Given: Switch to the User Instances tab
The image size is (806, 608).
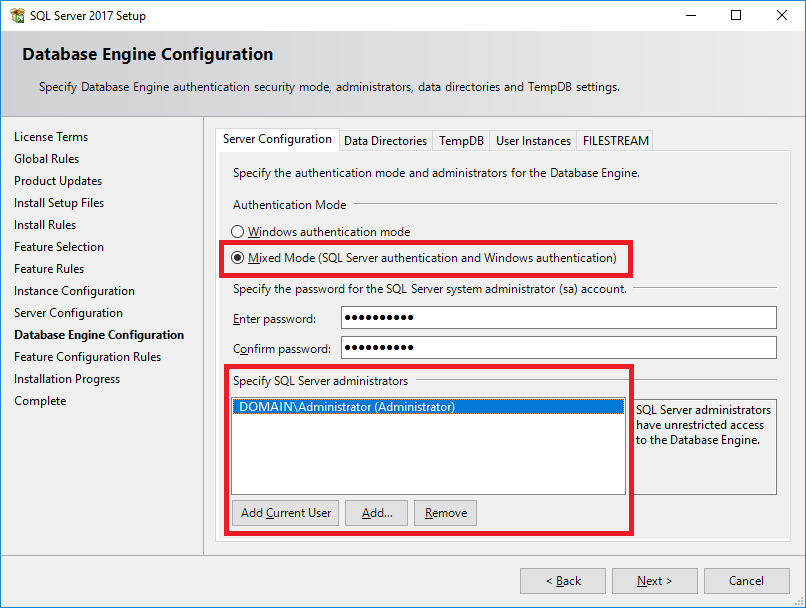Looking at the screenshot, I should click(x=533, y=141).
